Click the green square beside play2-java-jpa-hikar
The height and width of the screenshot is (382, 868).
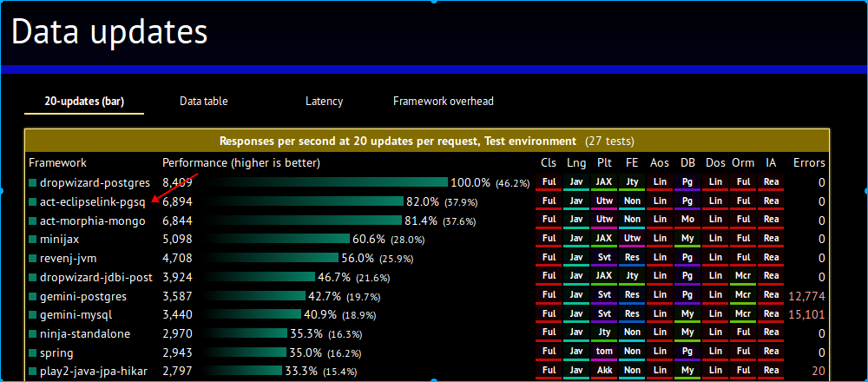click(33, 372)
